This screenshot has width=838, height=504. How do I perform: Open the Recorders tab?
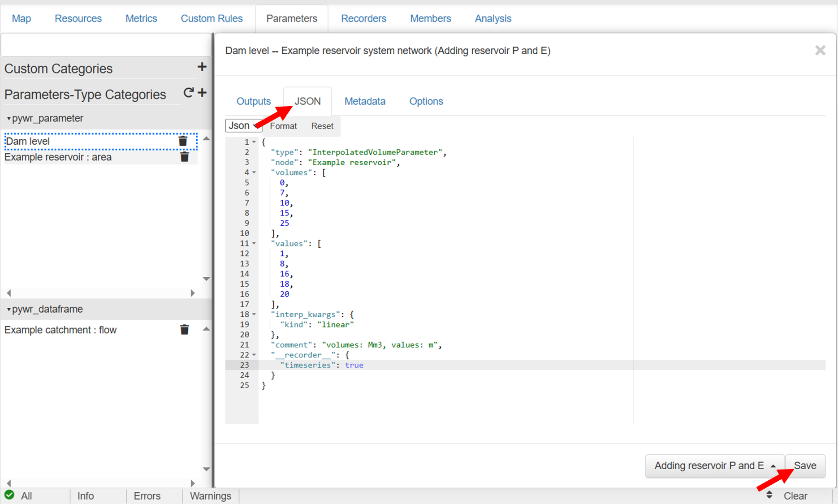point(363,18)
